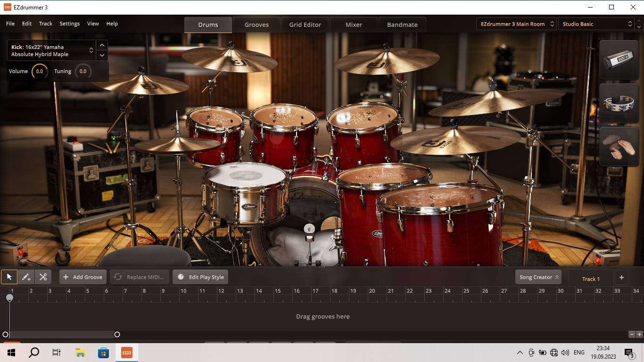Click the shaker percussion thumbnail

619,60
